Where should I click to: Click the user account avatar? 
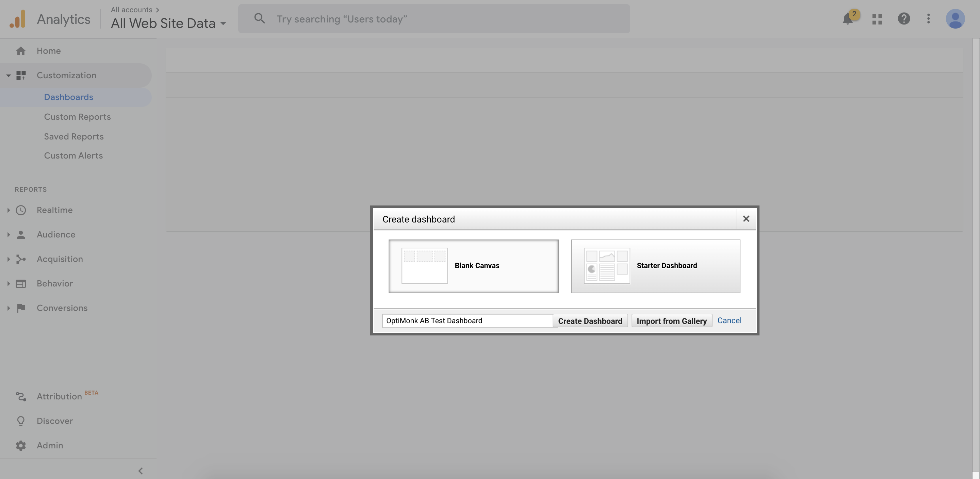coord(955,19)
